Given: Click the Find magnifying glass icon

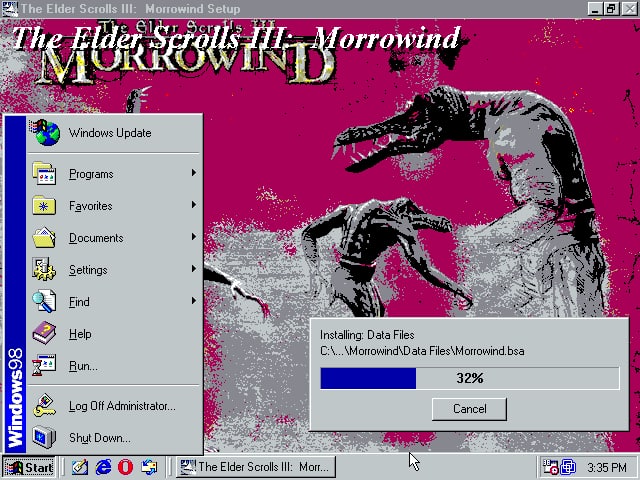Looking at the screenshot, I should point(44,301).
